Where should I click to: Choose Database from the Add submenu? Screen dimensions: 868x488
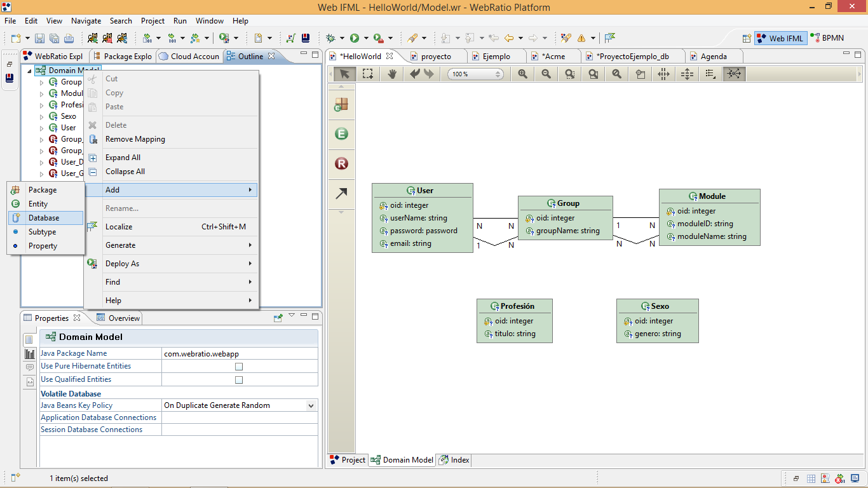tap(46, 218)
